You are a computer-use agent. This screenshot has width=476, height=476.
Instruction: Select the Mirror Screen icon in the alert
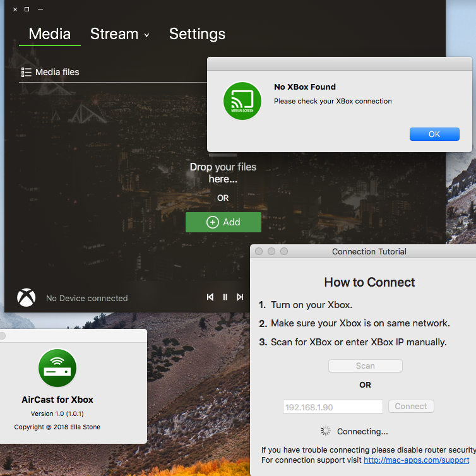tap(242, 101)
